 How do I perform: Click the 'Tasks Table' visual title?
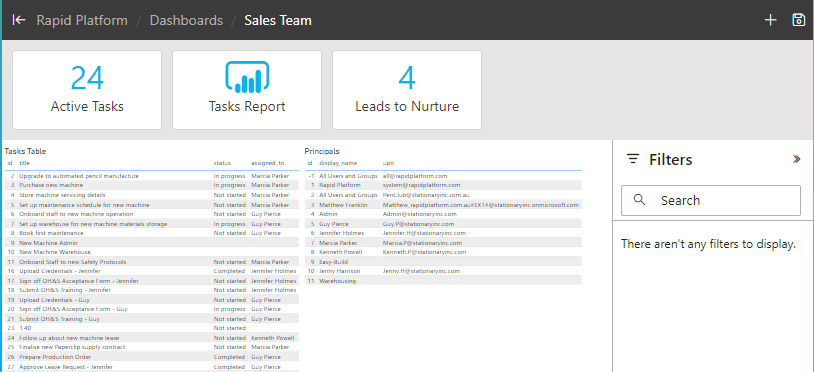coord(25,151)
